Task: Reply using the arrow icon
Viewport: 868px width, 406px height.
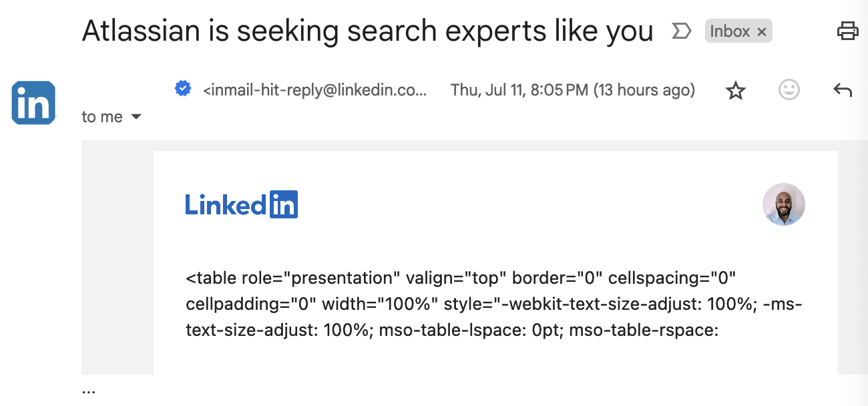Action: pos(843,90)
